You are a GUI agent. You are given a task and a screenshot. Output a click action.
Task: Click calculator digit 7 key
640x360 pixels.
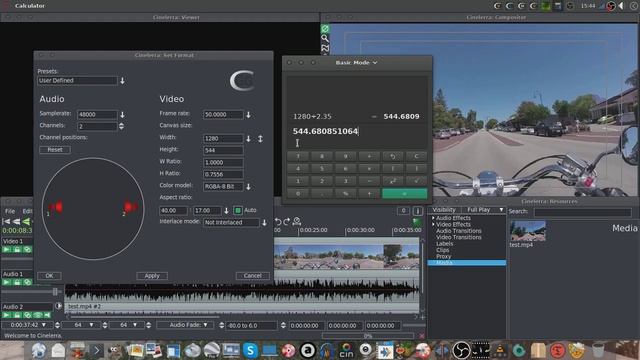point(298,156)
